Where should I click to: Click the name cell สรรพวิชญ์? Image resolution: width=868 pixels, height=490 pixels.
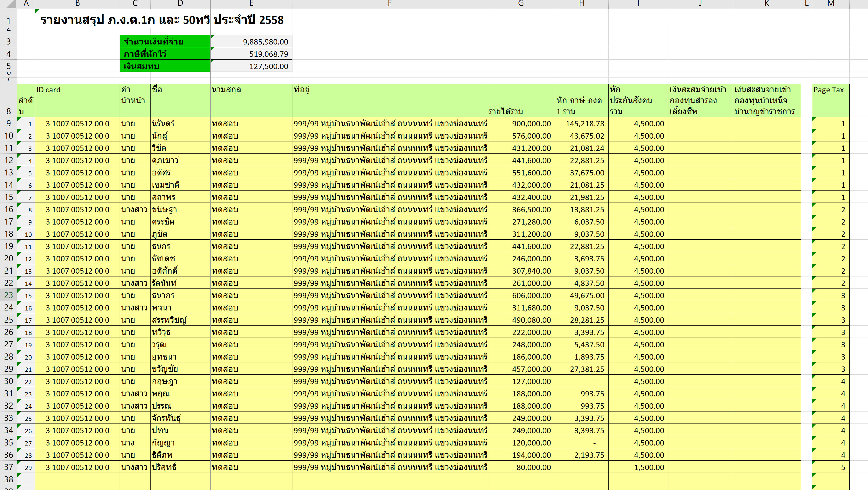pos(180,320)
